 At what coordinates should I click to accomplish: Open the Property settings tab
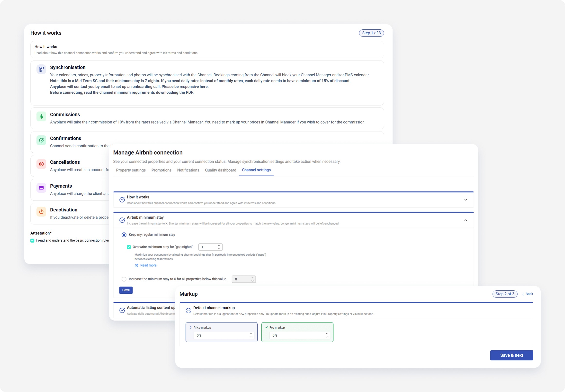tap(131, 170)
